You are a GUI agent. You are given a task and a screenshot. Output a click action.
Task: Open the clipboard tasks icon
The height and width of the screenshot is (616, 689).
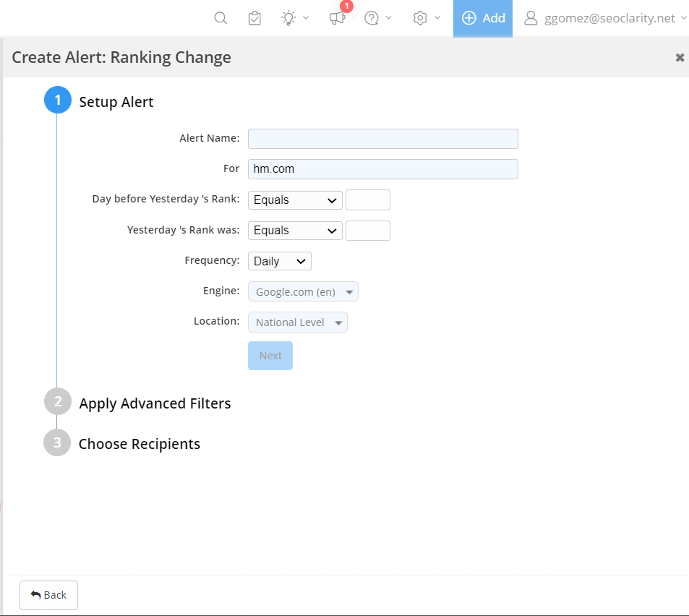(x=254, y=18)
